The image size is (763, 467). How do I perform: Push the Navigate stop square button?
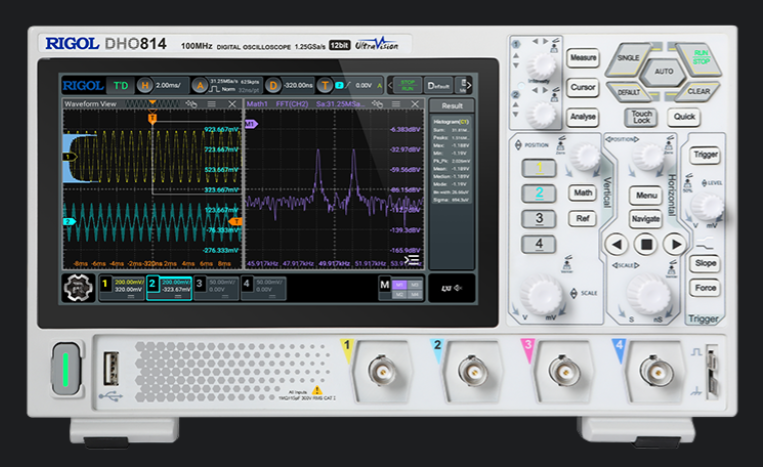tap(646, 244)
